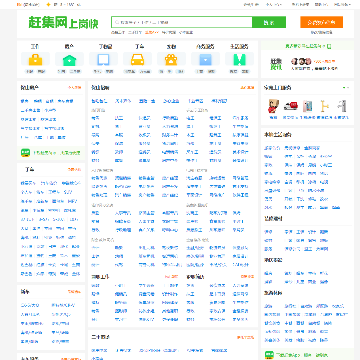Click green Ganji logo in the promo card
Screen dimensions: 360x360
click(276, 64)
